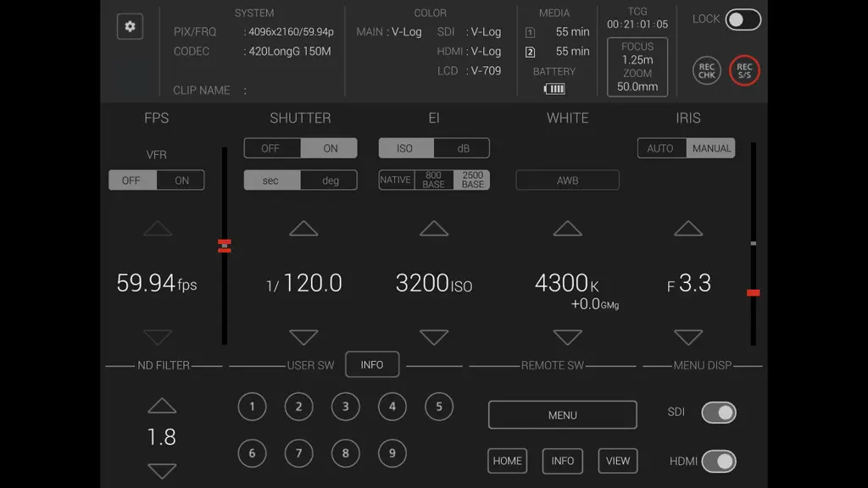Click the red iris slider handle
Image resolution: width=868 pixels, height=488 pixels.
coord(753,292)
